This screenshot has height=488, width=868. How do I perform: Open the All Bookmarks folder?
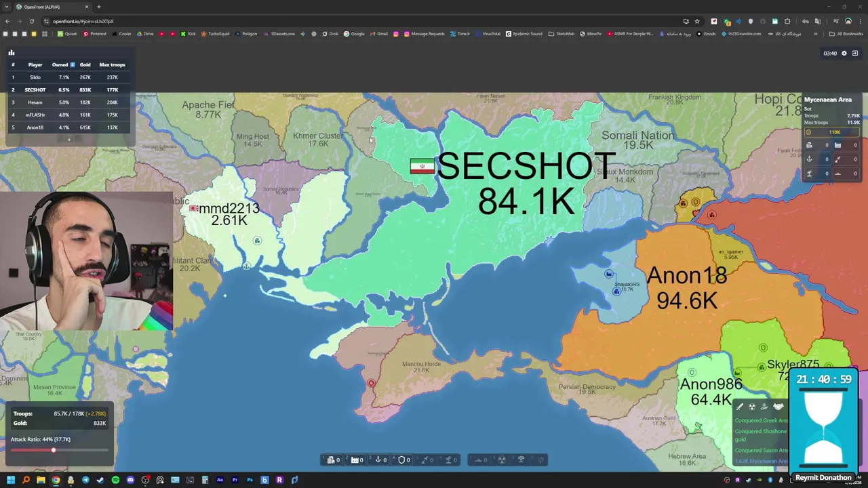pyautogui.click(x=846, y=33)
